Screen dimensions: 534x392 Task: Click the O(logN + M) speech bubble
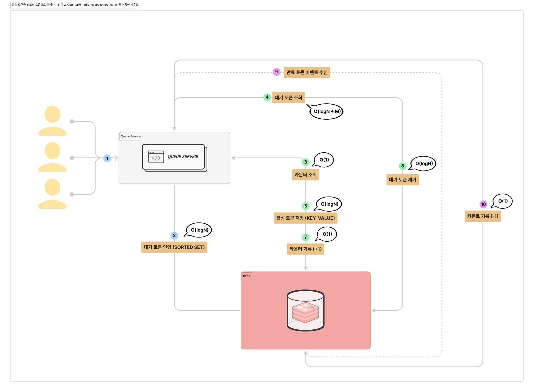[327, 112]
